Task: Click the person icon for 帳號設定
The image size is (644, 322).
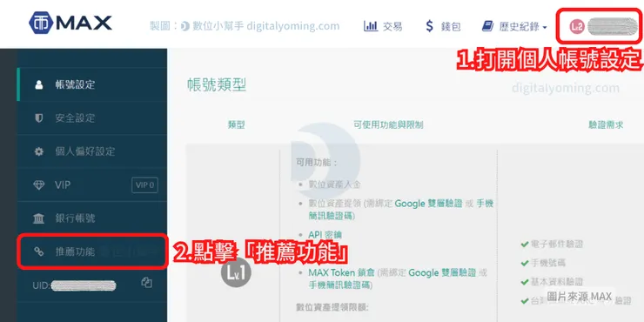Action: [39, 85]
